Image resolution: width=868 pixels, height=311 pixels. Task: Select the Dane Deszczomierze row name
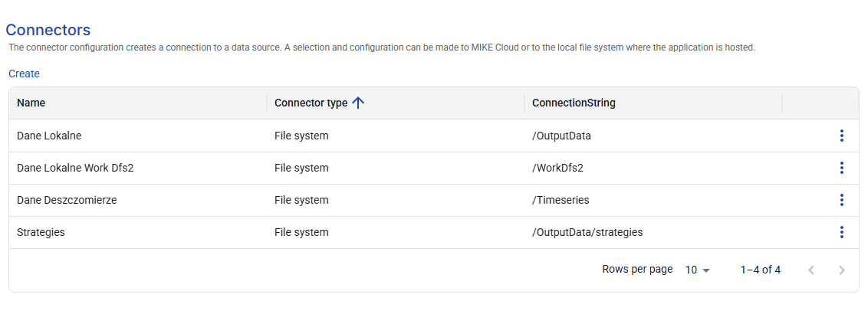[67, 200]
